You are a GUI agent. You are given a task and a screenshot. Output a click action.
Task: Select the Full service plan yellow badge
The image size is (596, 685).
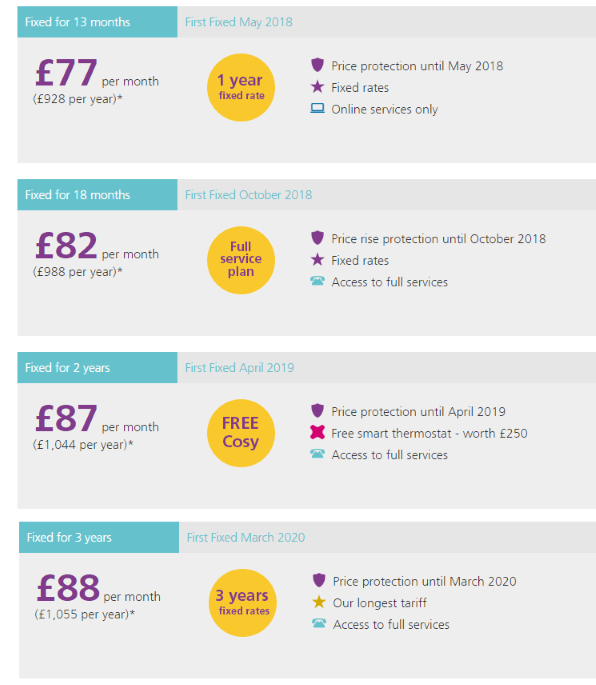[241, 260]
